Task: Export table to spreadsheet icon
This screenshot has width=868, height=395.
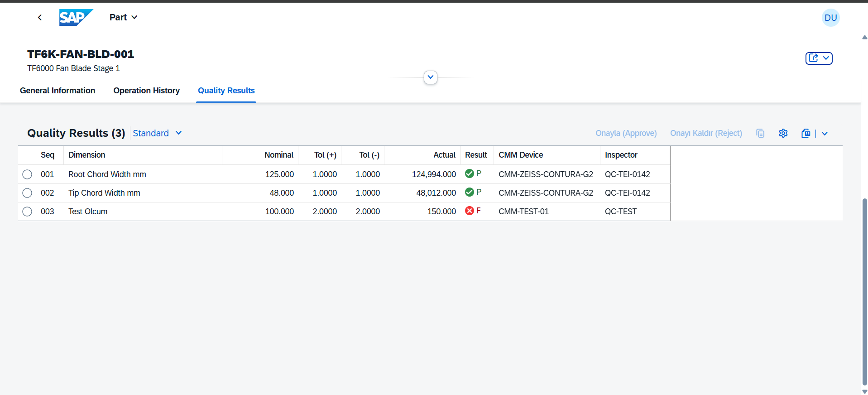Action: 806,133
